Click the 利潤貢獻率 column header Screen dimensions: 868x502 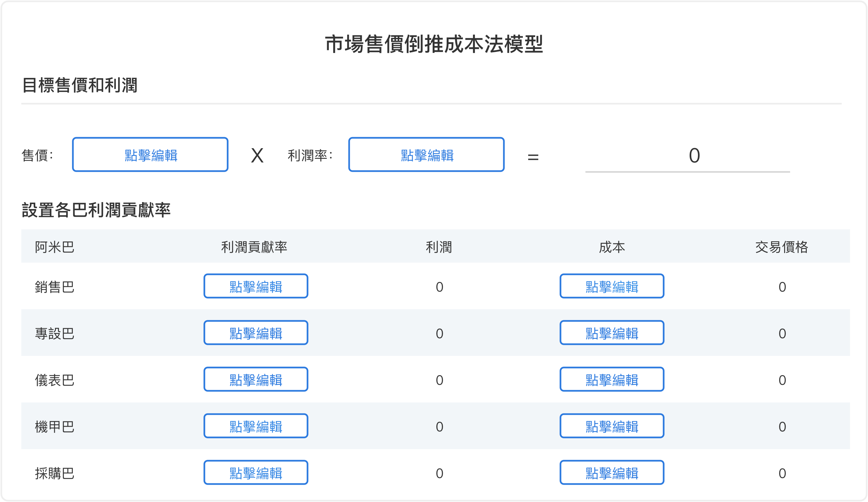(254, 247)
